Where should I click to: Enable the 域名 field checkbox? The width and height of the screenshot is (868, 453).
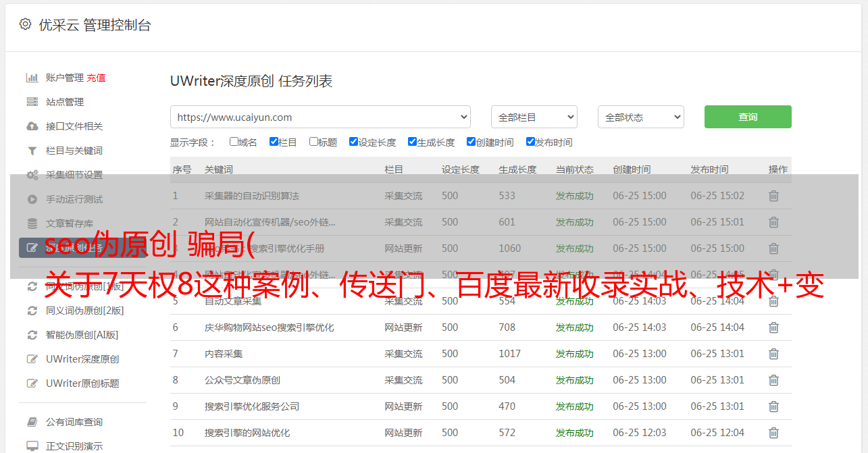[x=234, y=142]
